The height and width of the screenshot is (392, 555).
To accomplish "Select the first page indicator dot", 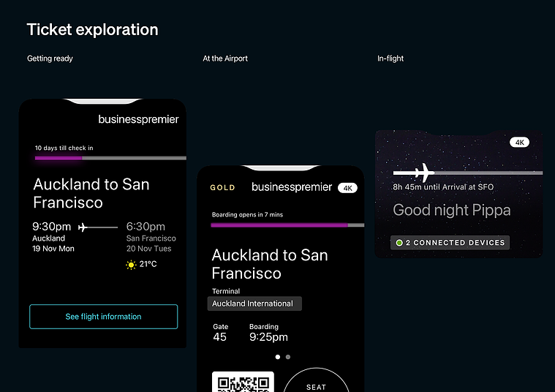I will [278, 357].
